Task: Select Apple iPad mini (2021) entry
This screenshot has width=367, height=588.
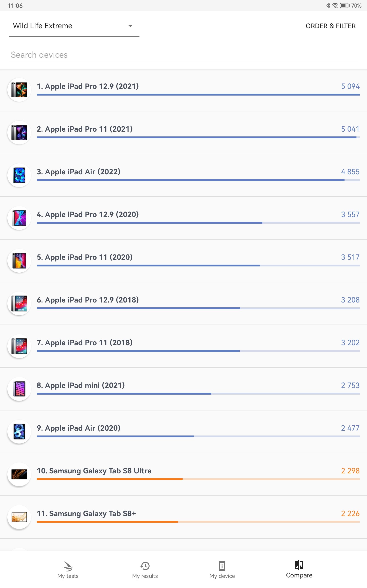Action: click(183, 389)
